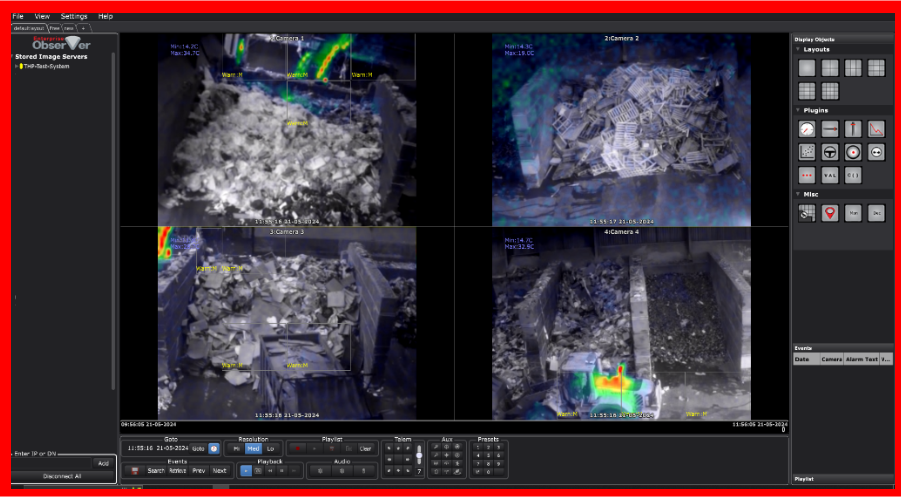Screen dimensions: 901x498
Task: Click the Man icon under Misc
Action: (x=853, y=213)
